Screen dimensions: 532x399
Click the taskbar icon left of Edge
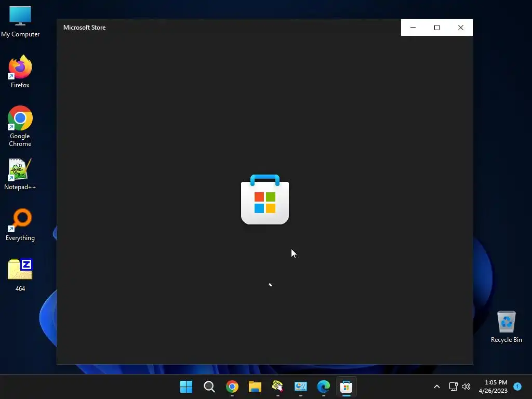(x=301, y=387)
